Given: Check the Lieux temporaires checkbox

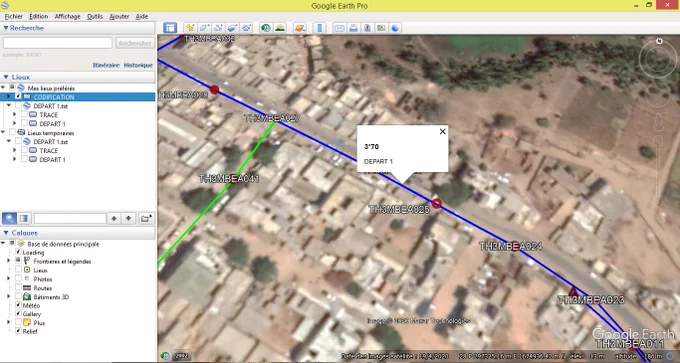Looking at the screenshot, I should [x=12, y=133].
